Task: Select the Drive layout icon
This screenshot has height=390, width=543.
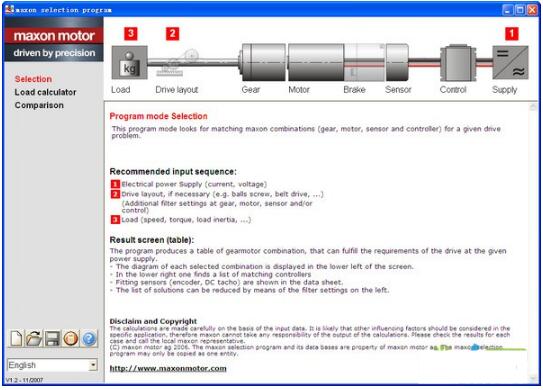Action: tap(177, 63)
